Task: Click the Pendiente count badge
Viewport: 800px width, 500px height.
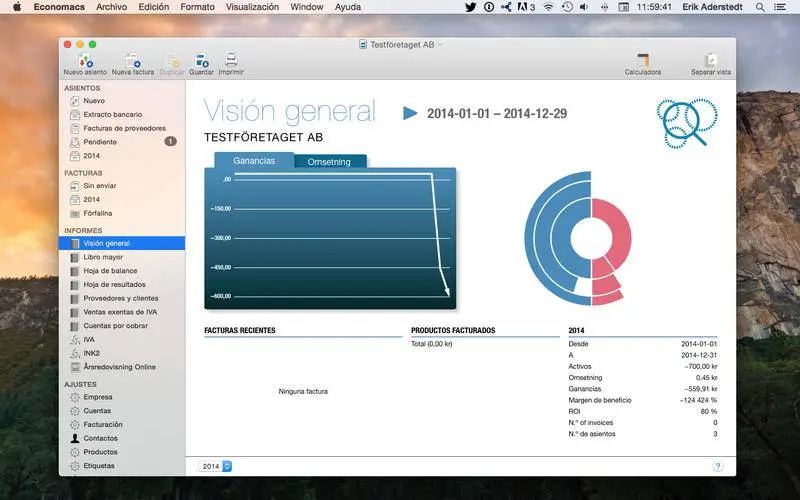Action: point(170,141)
